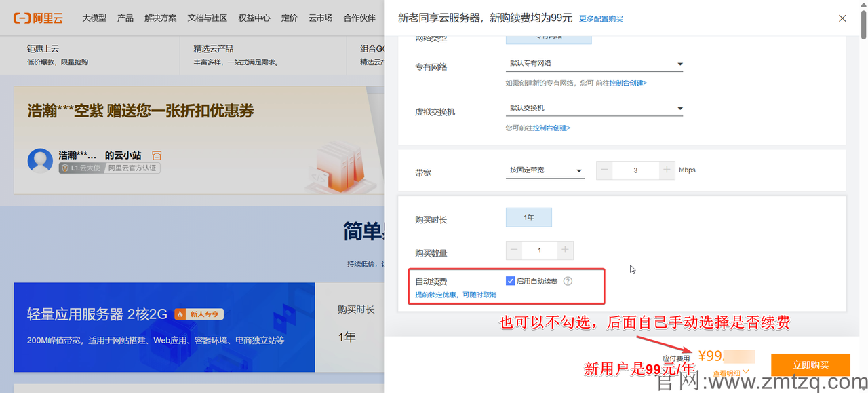
Task: Open the 权益中心 menu item
Action: [254, 18]
